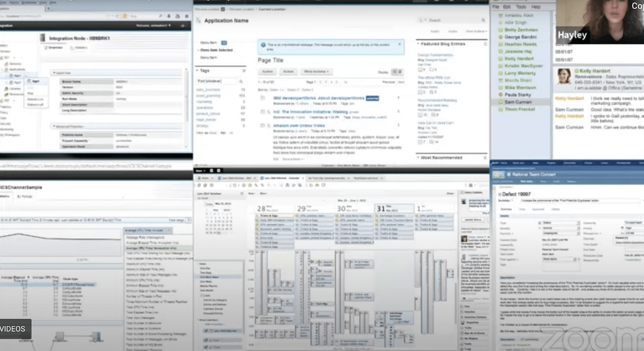Tick the checkbox for IBM developerWorks bookmark
Image resolution: width=644 pixels, height=351 pixels.
click(x=263, y=98)
